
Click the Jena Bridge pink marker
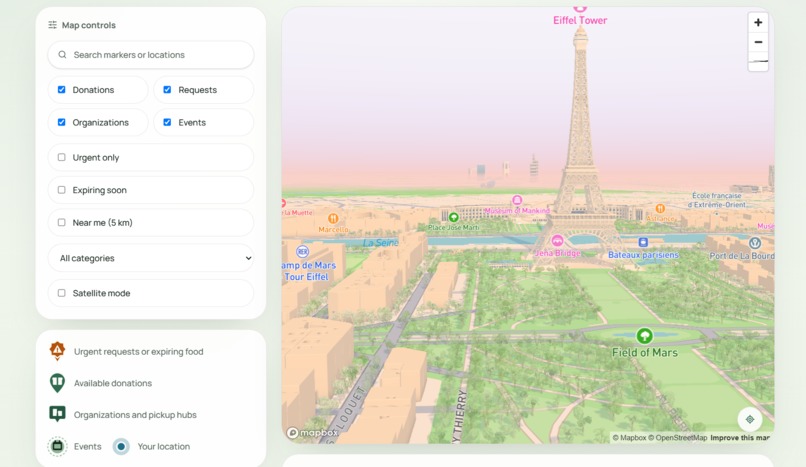coord(557,240)
